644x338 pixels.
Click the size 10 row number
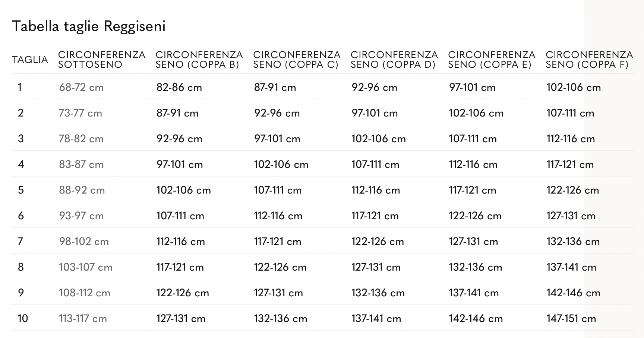tap(23, 319)
